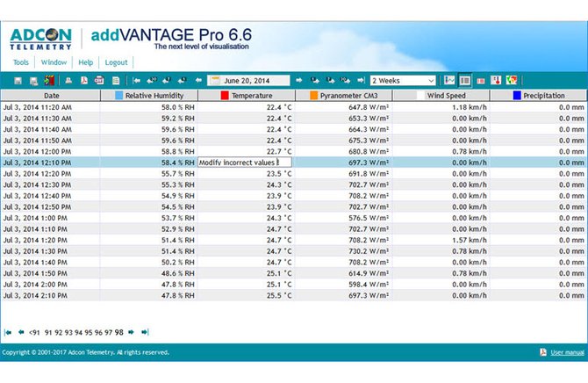The width and height of the screenshot is (588, 383).
Task: Export table as PDF via toolbar icon
Action: (84, 80)
